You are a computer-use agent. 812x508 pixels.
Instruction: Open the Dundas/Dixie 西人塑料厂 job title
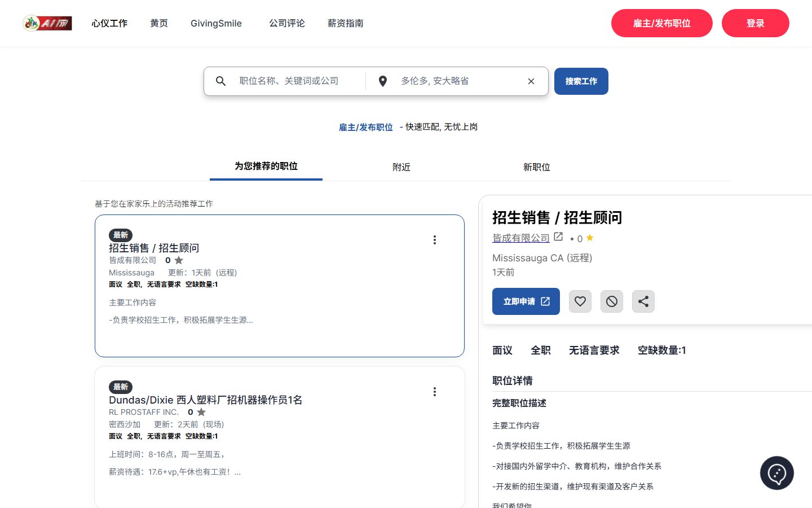205,400
